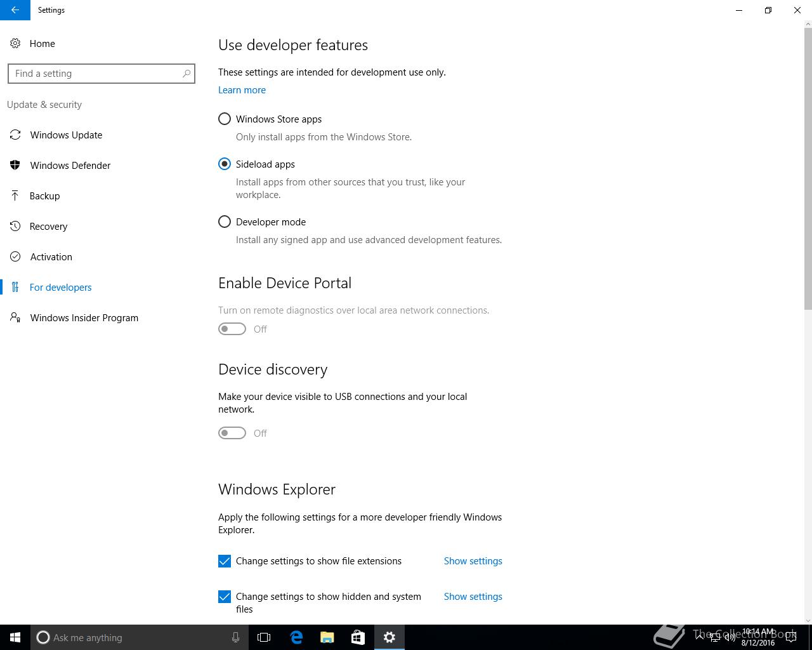Open Home gear icon in sidebar

tap(15, 43)
